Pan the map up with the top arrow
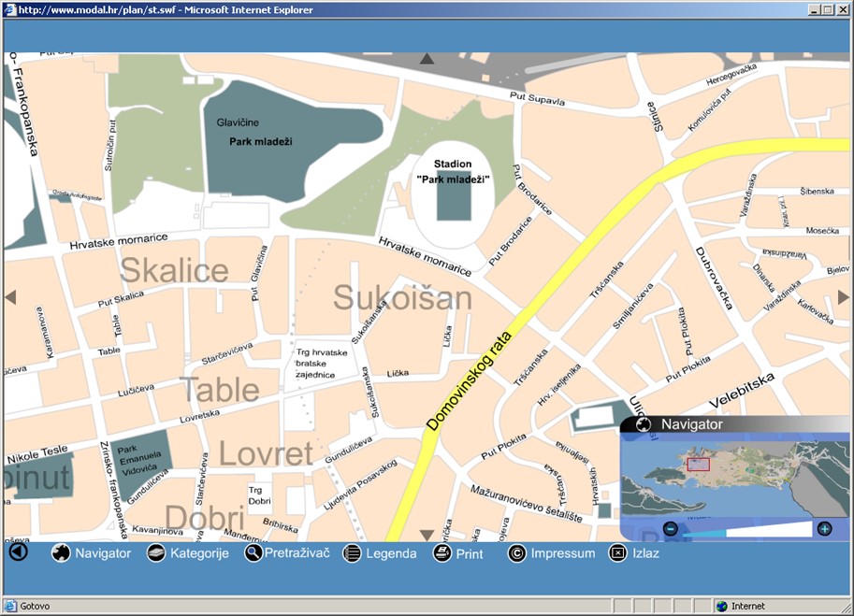The height and width of the screenshot is (616, 854). click(427, 58)
